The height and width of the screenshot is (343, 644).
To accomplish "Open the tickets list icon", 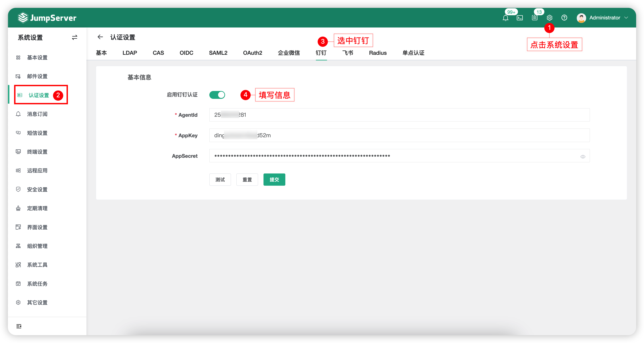I will coord(534,18).
